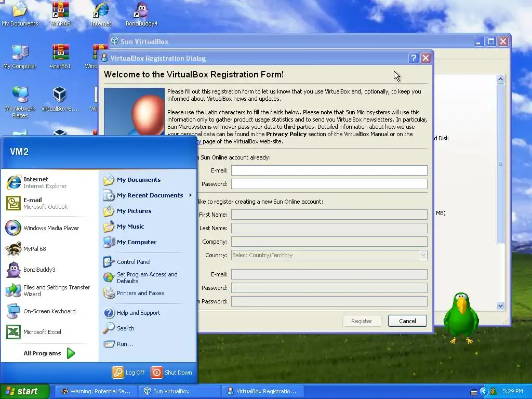This screenshot has height=399, width=532.
Task: Switch to VirtualBox Registration taskbar item
Action: (263, 391)
